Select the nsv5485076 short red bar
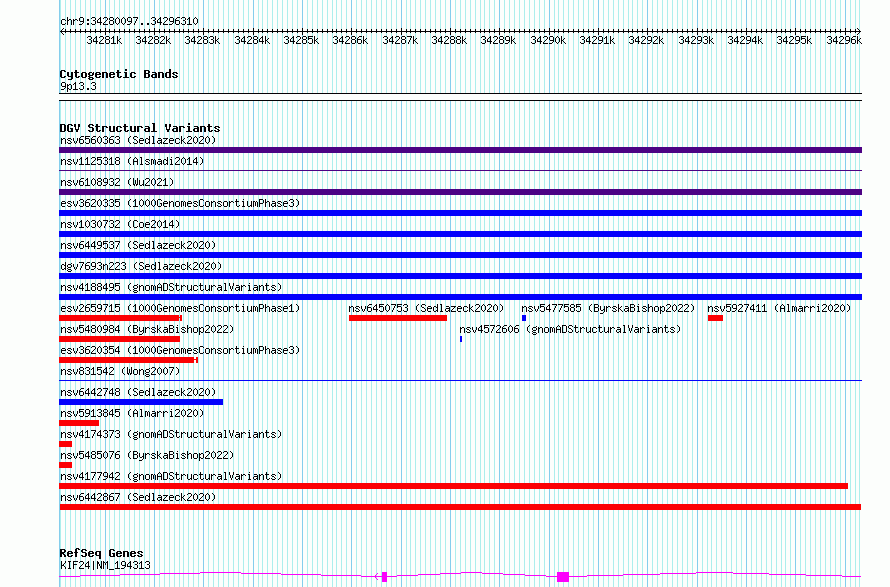Viewport: 890px width, 587px height. tap(65, 465)
